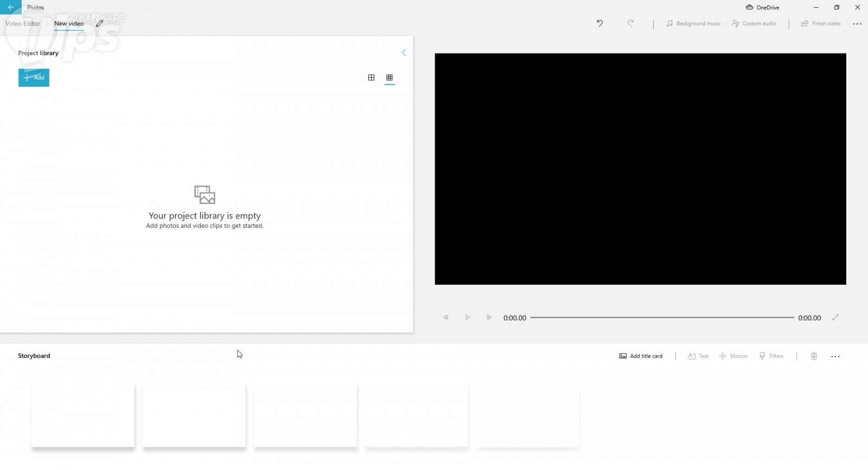Step back one frame in preview
Screen dimensions: 868x470
coord(445,318)
